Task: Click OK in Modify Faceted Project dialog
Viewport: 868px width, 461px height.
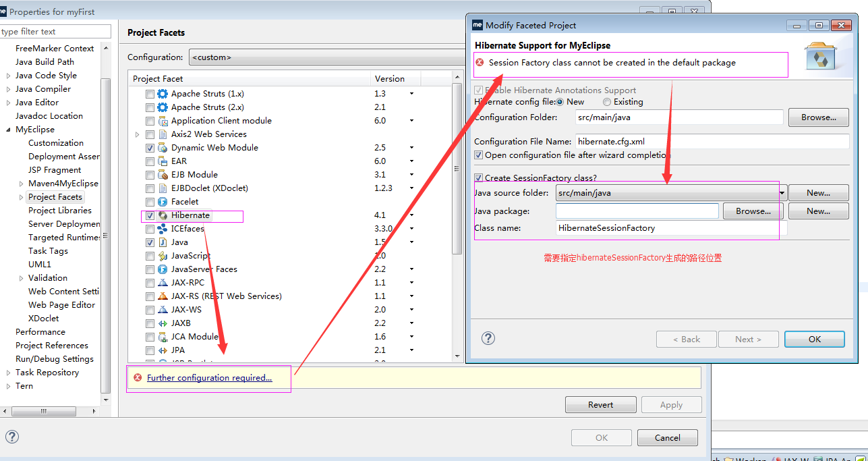Action: tap(815, 339)
